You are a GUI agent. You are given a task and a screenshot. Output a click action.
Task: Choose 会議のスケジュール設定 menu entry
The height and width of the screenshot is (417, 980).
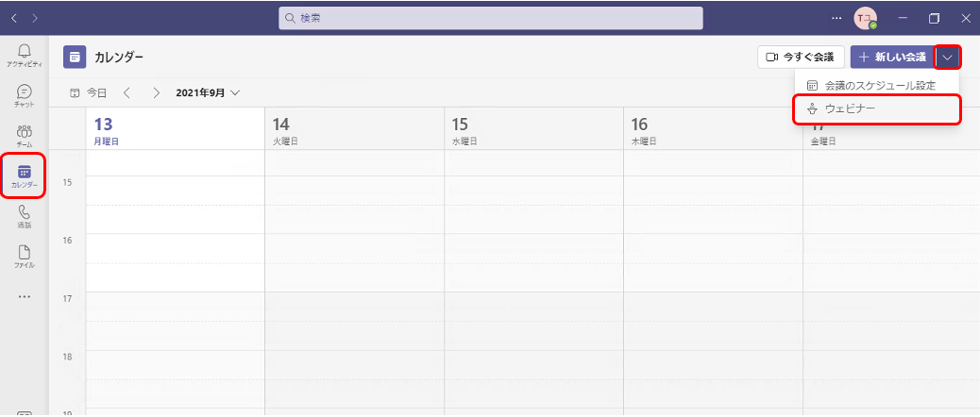(x=877, y=85)
